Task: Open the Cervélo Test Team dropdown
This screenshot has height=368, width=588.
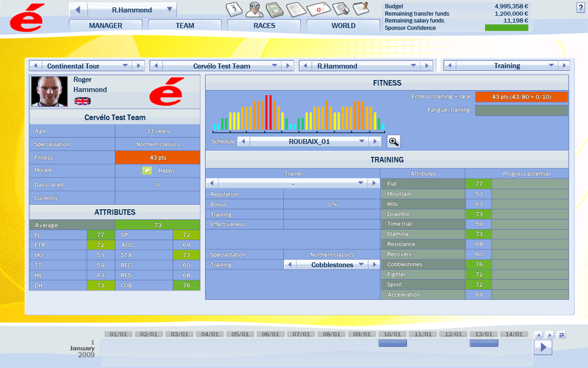Action: (x=275, y=66)
